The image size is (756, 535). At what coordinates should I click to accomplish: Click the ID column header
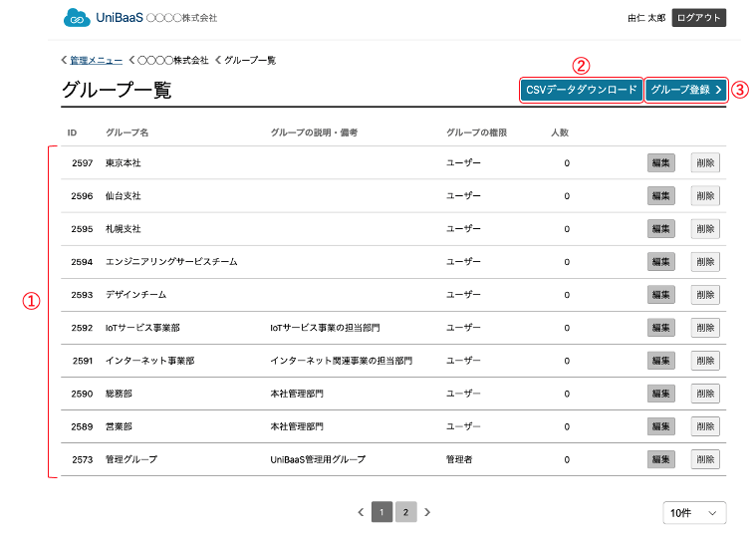coord(72,133)
